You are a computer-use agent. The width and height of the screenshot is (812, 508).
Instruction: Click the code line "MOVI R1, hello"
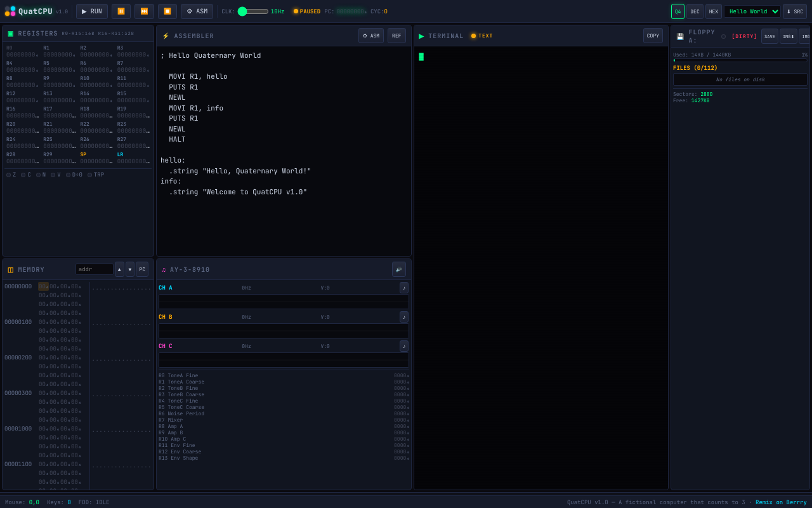click(198, 77)
